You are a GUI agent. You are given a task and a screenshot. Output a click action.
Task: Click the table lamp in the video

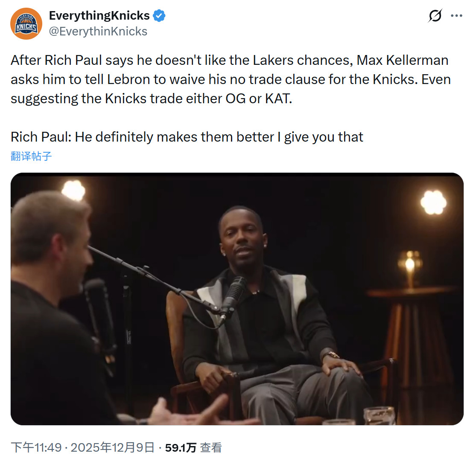[410, 267]
